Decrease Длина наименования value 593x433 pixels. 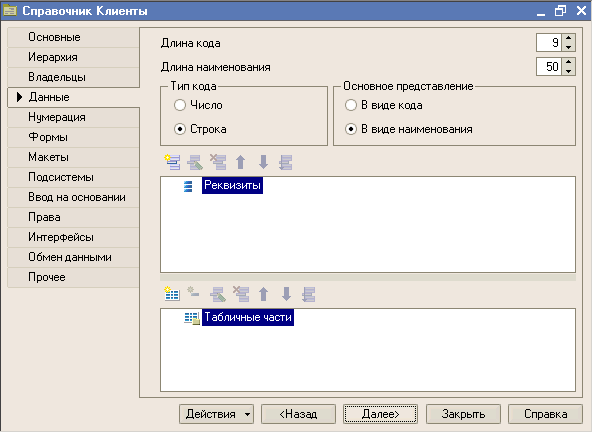(x=568, y=71)
